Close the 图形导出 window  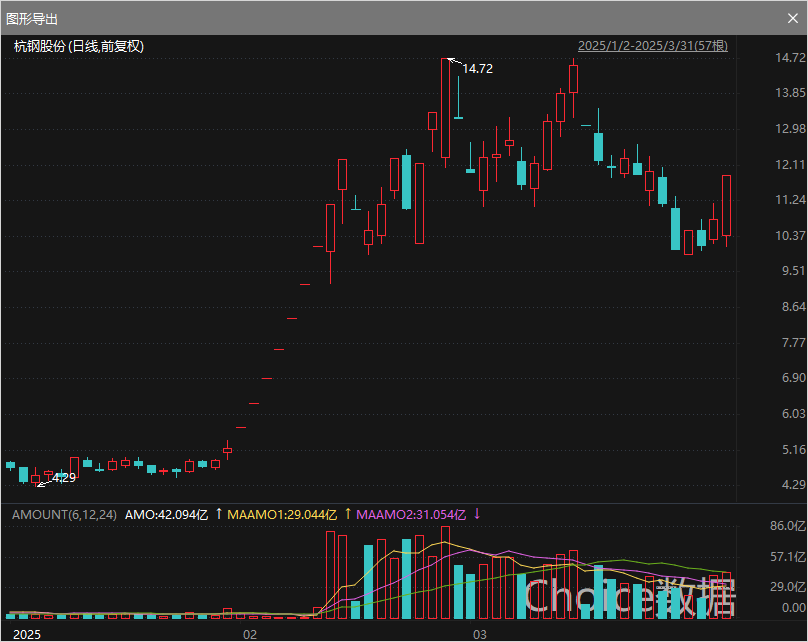click(x=793, y=19)
